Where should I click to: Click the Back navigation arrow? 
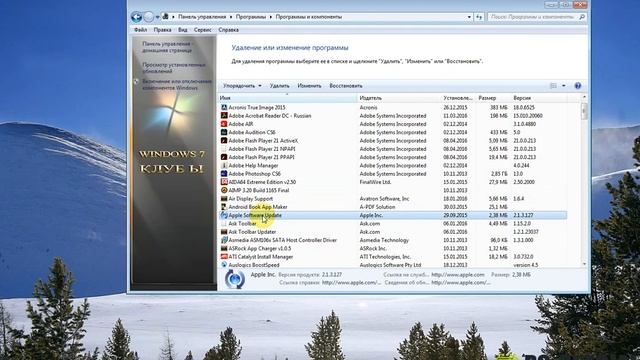[x=136, y=17]
